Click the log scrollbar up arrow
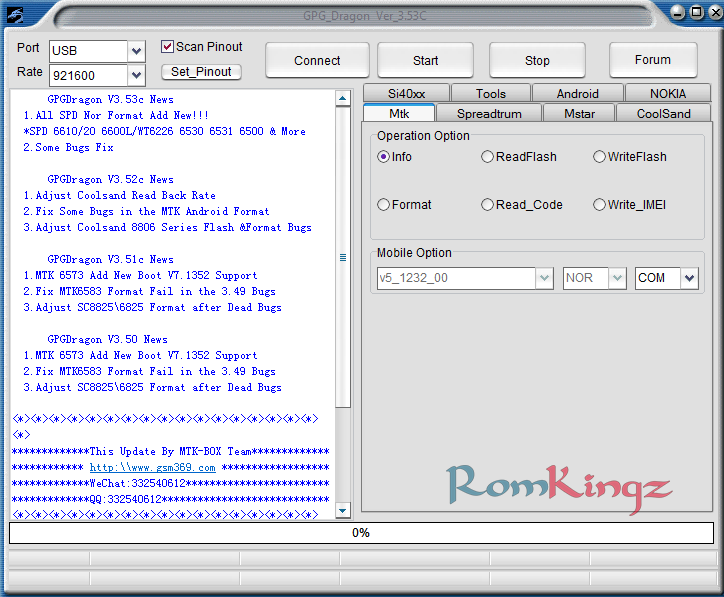The image size is (724, 597). pyautogui.click(x=343, y=98)
